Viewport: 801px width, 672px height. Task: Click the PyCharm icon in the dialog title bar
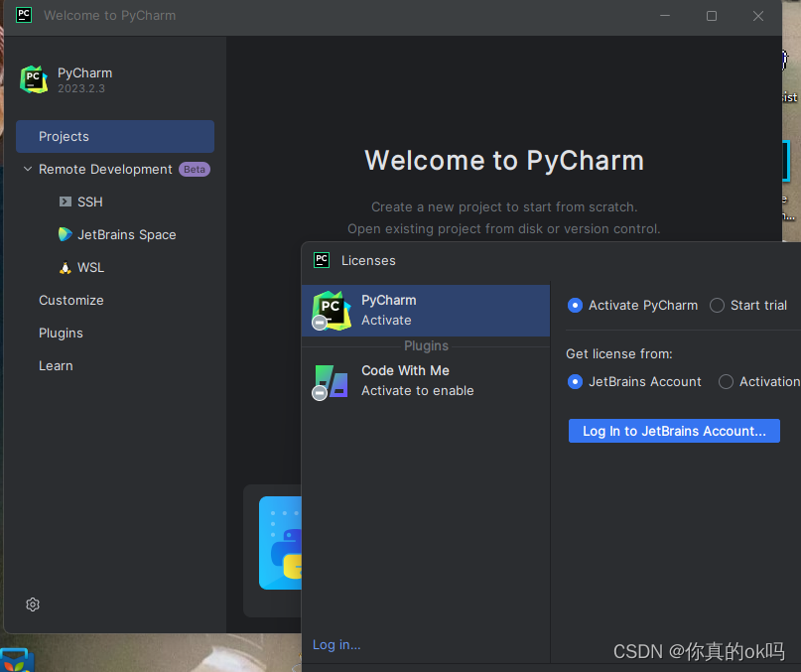322,260
